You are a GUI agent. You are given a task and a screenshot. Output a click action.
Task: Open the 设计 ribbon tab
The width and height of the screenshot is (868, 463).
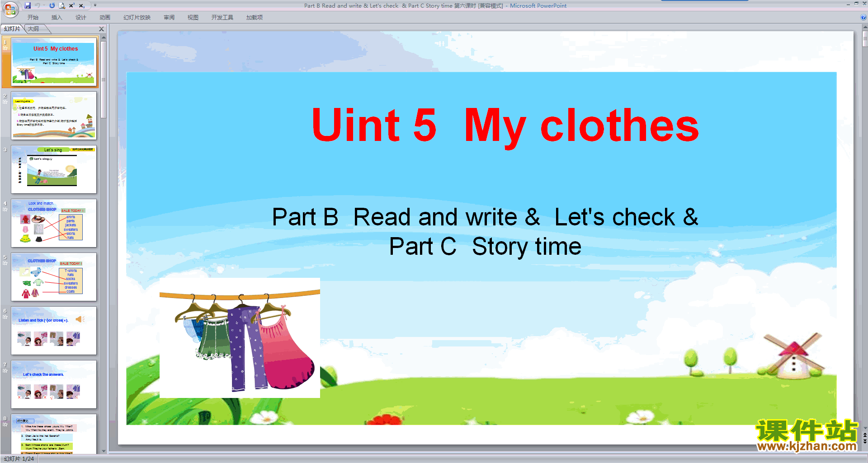click(x=81, y=18)
